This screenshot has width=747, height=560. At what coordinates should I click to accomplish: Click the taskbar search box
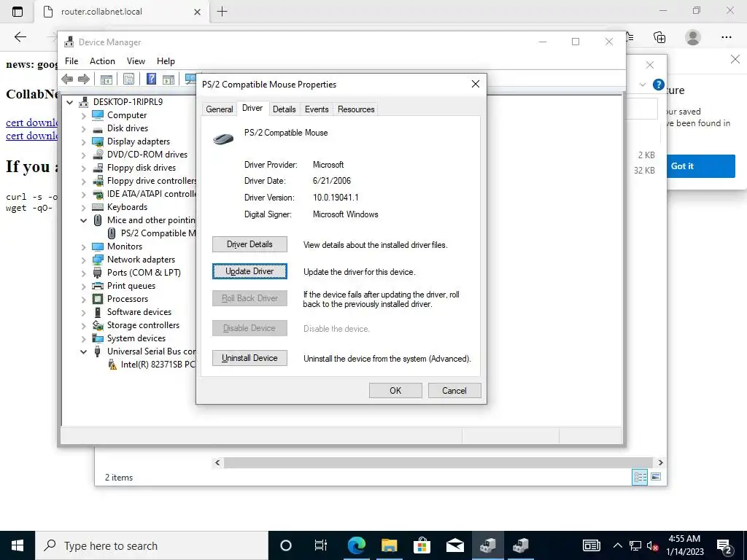click(152, 545)
